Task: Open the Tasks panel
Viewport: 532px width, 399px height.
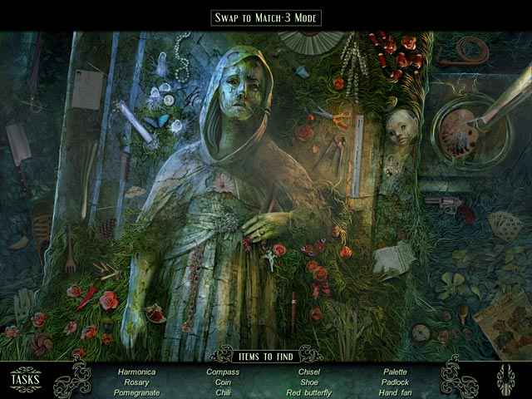Action: click(26, 379)
